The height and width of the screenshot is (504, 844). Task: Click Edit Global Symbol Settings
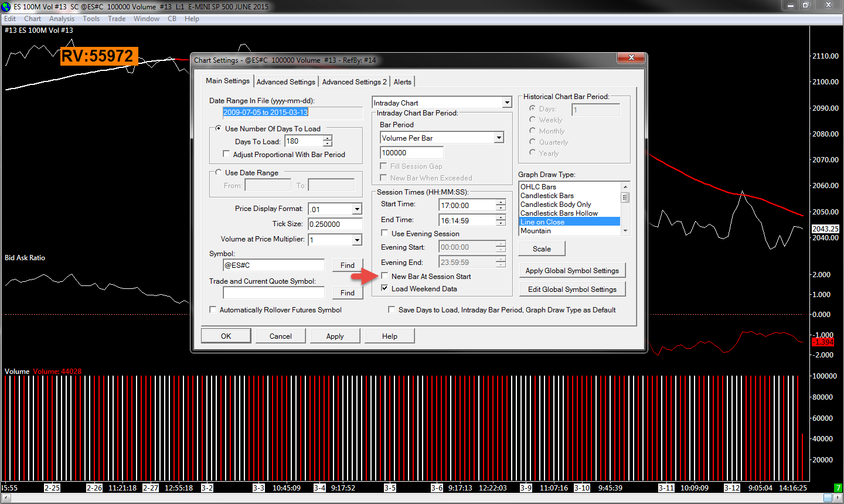(572, 289)
